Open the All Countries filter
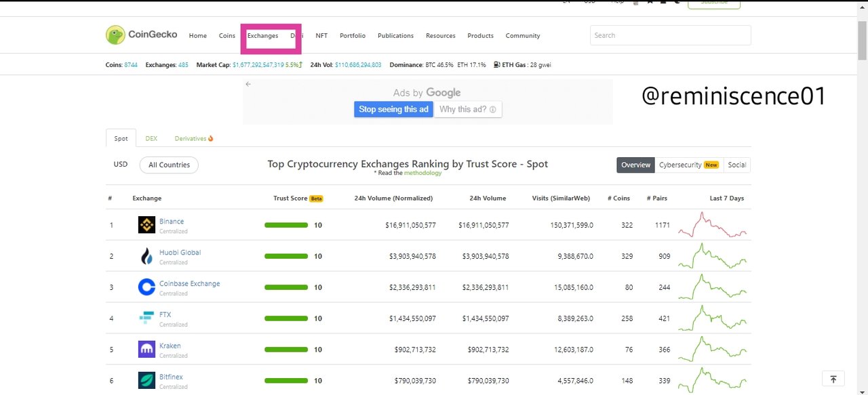868x395 pixels. tap(170, 165)
